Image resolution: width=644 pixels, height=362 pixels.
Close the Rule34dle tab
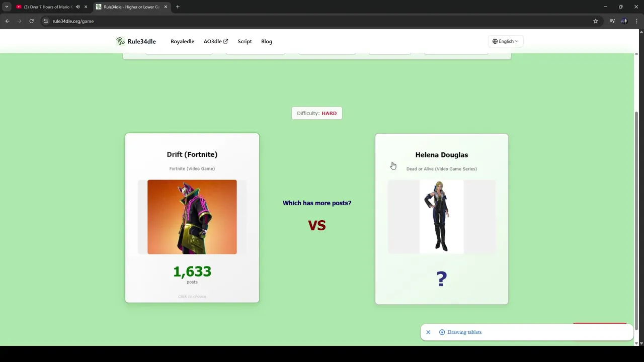pyautogui.click(x=166, y=7)
